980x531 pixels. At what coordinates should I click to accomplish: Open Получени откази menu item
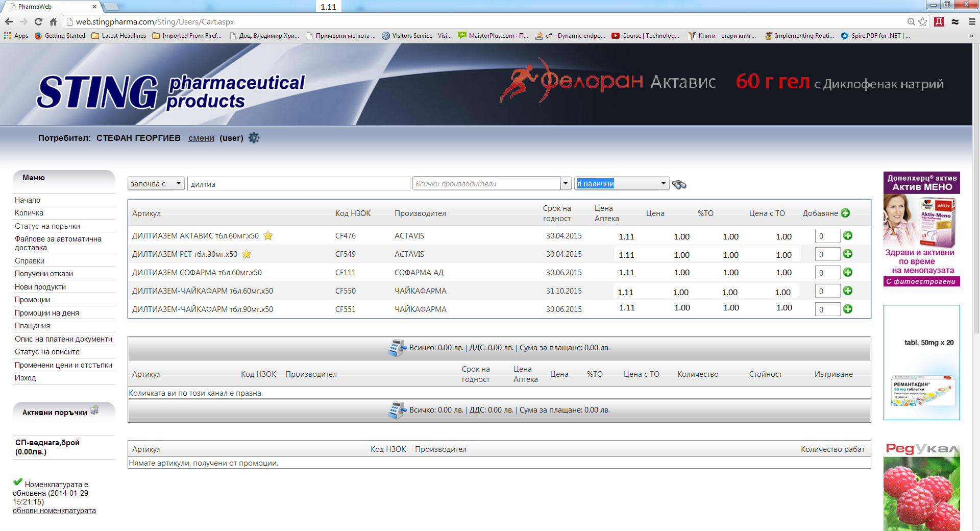(44, 274)
